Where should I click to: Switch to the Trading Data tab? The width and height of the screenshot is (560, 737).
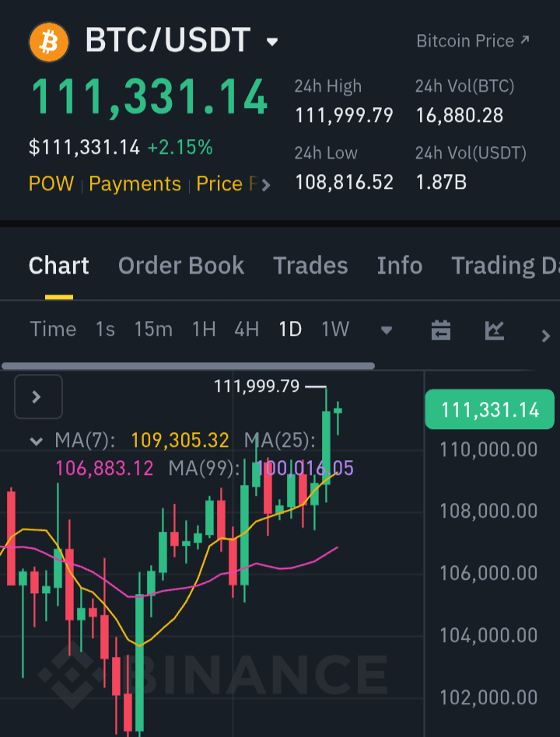[x=506, y=266]
